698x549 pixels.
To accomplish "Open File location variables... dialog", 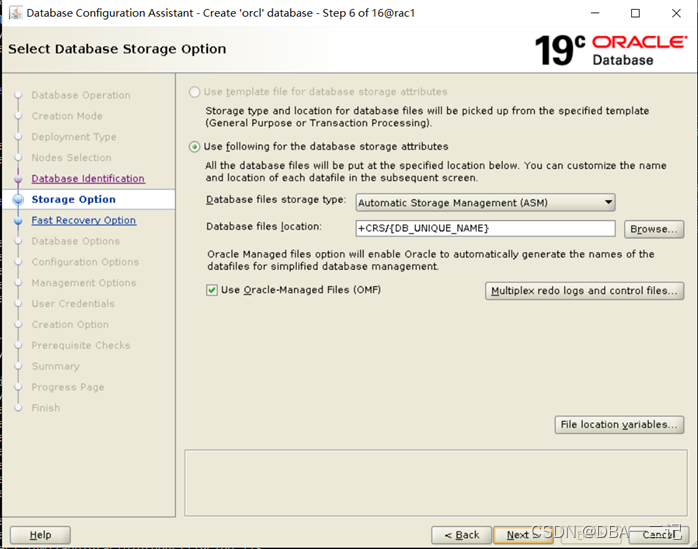I will [x=619, y=424].
